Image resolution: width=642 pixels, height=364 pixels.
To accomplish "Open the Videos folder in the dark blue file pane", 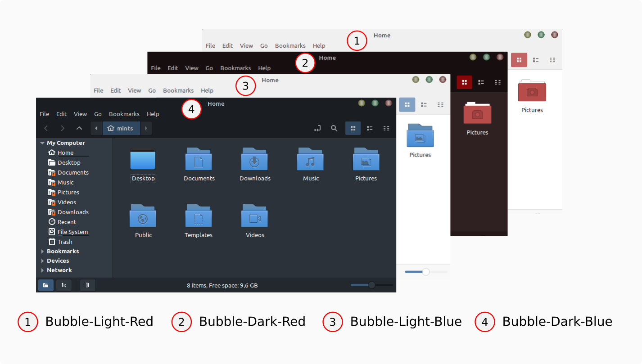I will click(x=255, y=221).
